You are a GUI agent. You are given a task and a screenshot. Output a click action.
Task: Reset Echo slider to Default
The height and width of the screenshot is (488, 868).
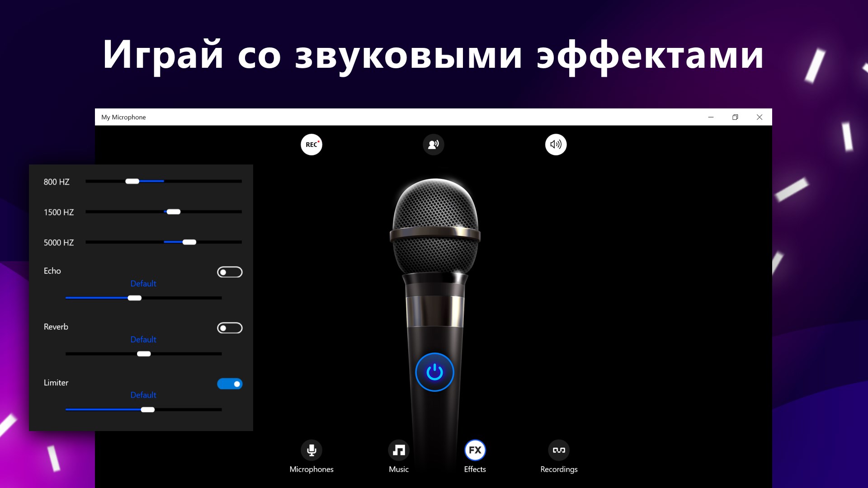click(x=143, y=283)
